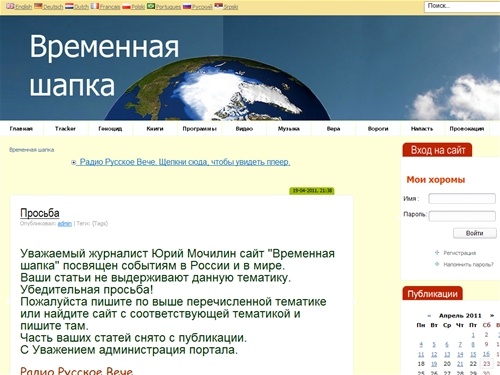
Task: Click the French flag icon next to Francais
Action: point(95,6)
